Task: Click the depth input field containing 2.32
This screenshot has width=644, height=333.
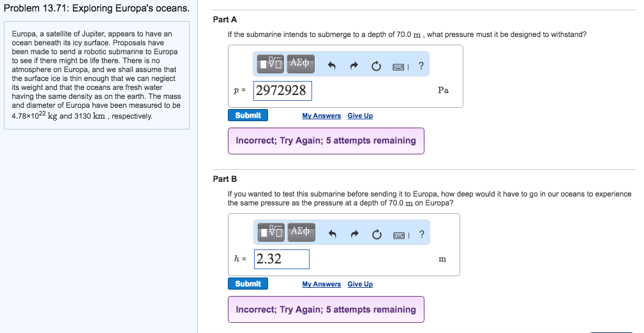Action: [x=281, y=259]
